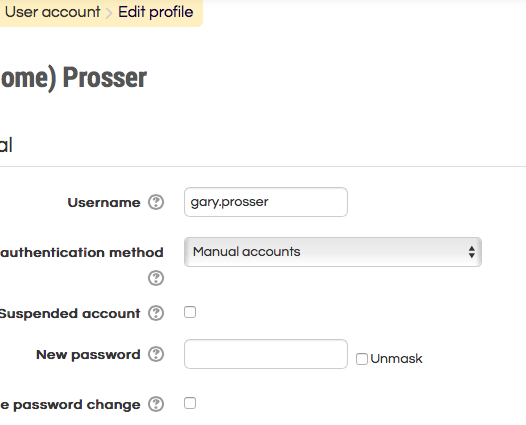Screen dimensions: 526x425
Task: Enable the Unmask password checkbox
Action: [362, 359]
